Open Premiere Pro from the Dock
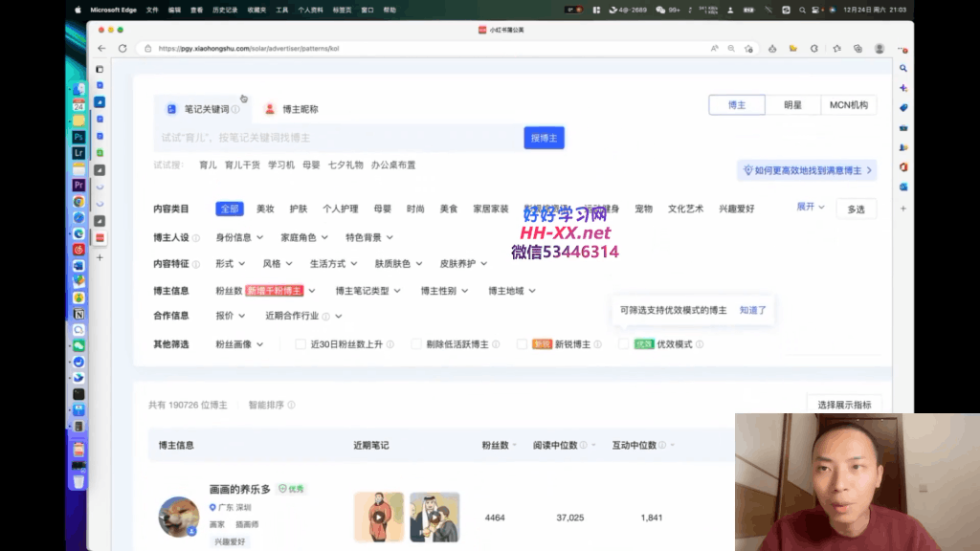The height and width of the screenshot is (551, 980). 78,185
